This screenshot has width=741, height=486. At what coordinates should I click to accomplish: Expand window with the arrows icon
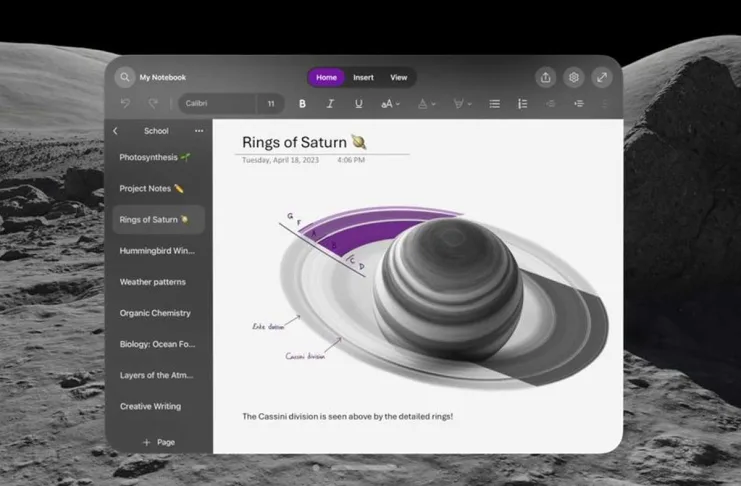pyautogui.click(x=602, y=78)
